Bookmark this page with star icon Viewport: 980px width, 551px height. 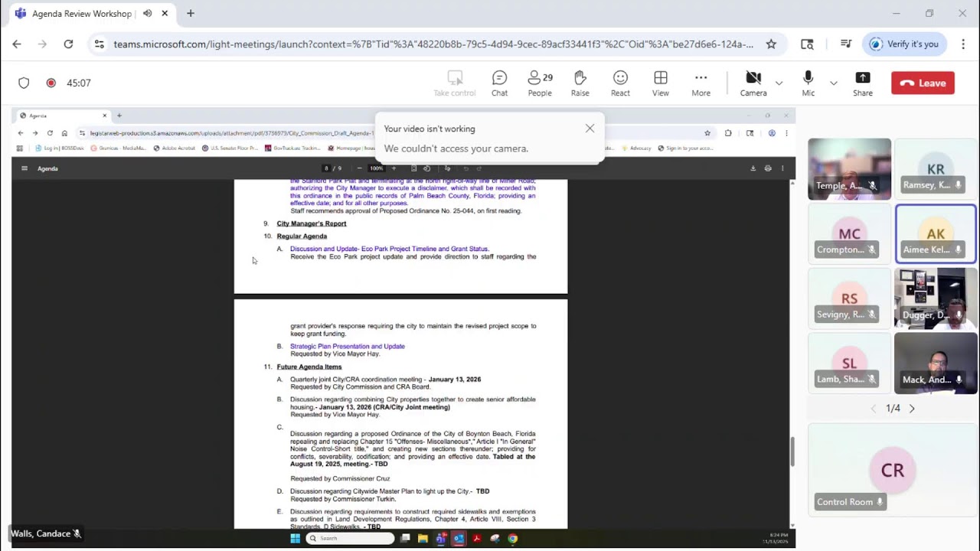771,44
